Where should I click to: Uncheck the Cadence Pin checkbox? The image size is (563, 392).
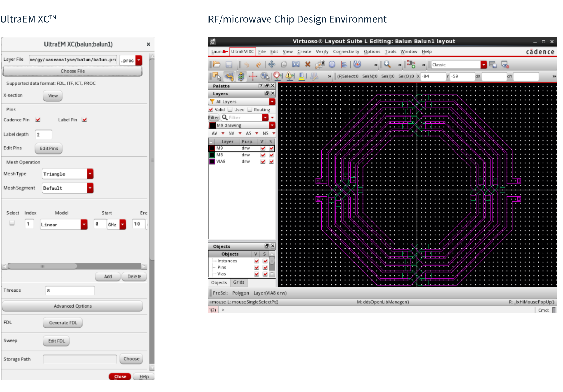(x=38, y=120)
